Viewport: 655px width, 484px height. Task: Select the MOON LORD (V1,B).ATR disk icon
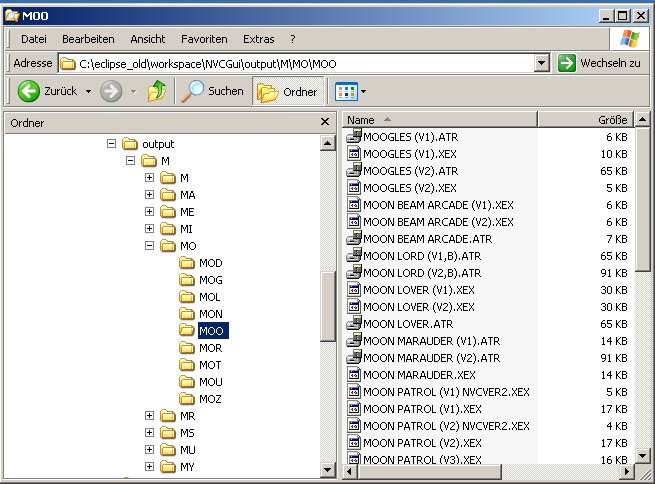(x=354, y=255)
